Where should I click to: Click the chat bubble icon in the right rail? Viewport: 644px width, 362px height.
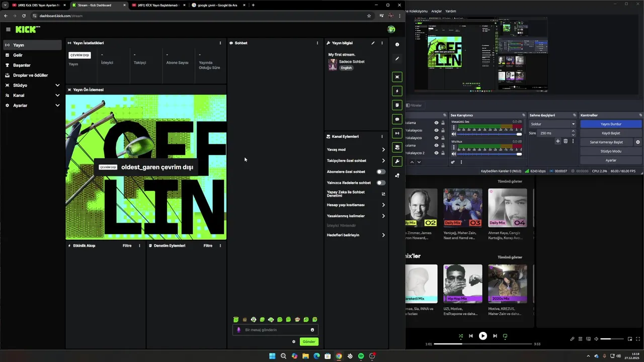pos(397,119)
